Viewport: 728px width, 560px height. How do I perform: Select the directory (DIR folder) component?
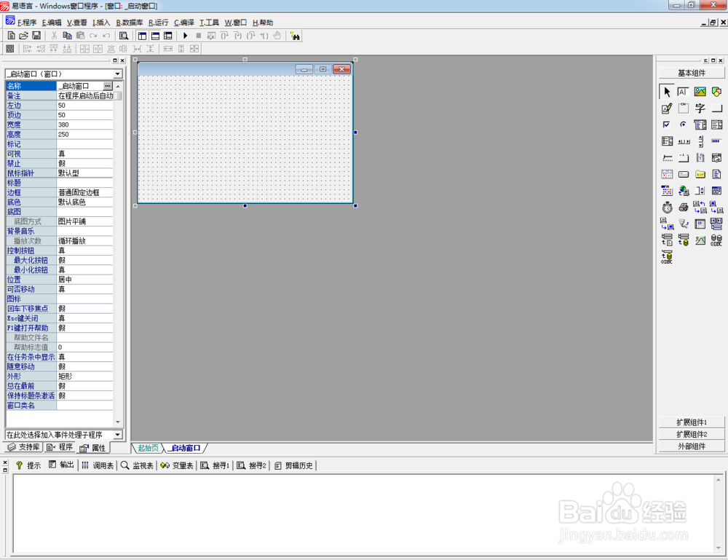[x=700, y=174]
